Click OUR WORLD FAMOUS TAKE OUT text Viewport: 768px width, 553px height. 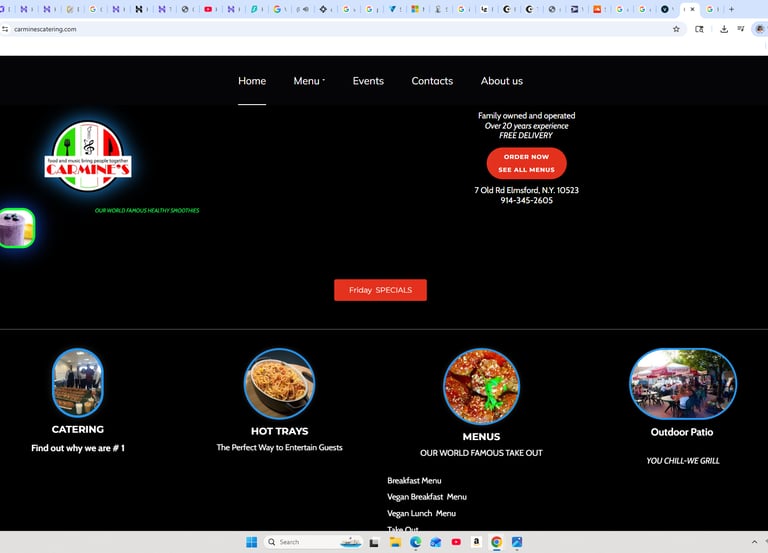coord(481,453)
